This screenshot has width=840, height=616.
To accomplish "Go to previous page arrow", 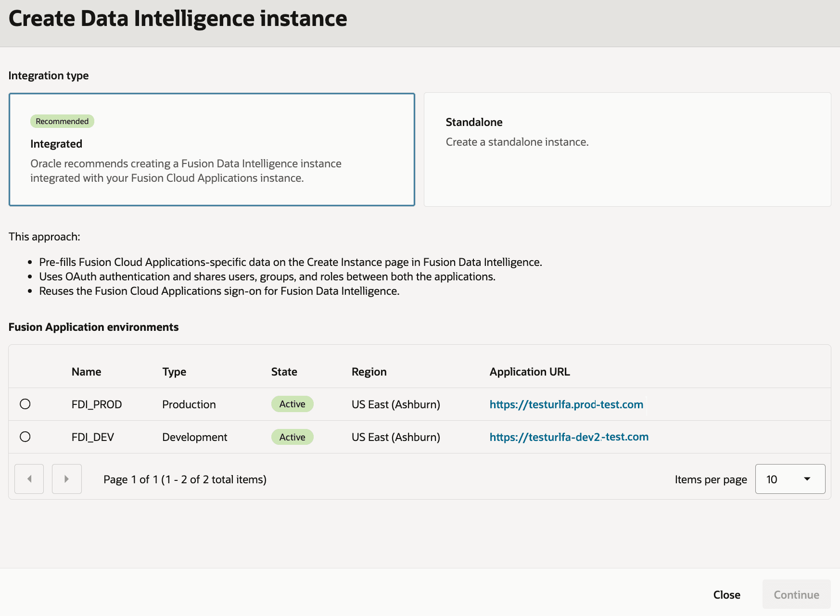I will 29,479.
